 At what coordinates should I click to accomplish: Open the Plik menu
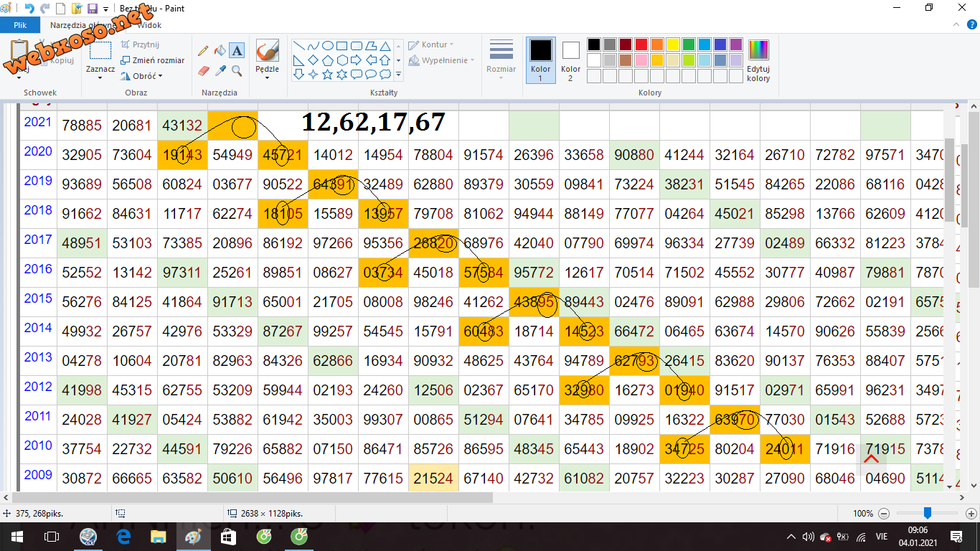point(20,25)
